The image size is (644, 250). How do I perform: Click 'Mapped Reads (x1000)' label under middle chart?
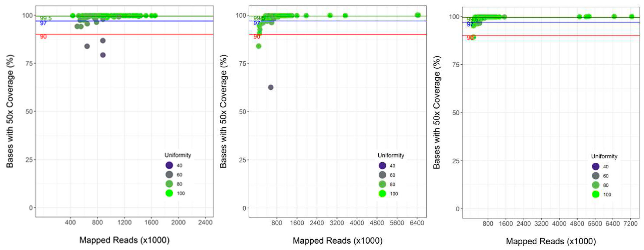[x=338, y=241]
